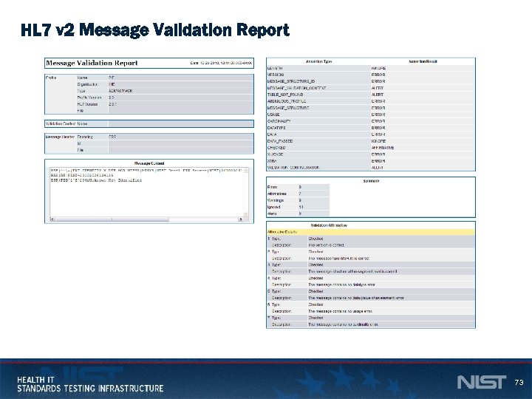Click the X-USAGE assertion type row
This screenshot has width=532, height=399.
(x=371, y=154)
